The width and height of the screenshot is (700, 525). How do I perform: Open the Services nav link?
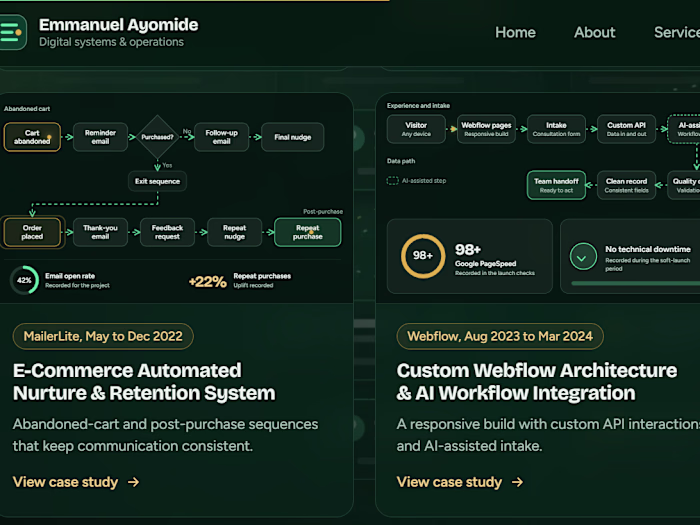677,32
